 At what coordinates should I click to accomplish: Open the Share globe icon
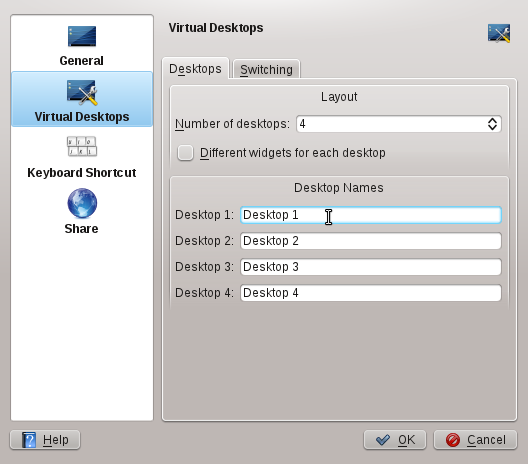tap(82, 203)
